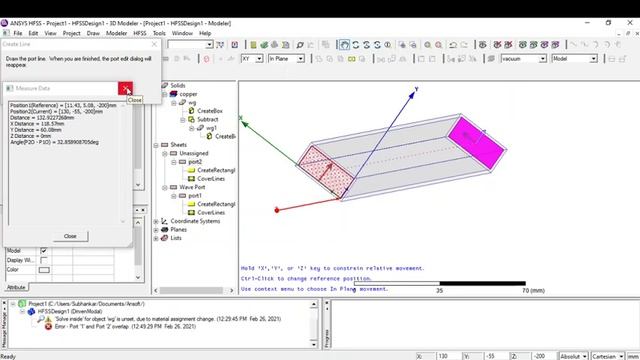Click the undo view rotation icon
The image size is (640, 360).
453,44
